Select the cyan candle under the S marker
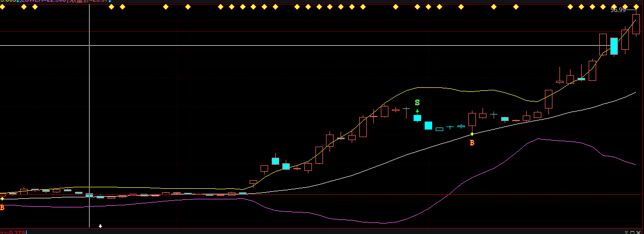The image size is (644, 234). (417, 119)
